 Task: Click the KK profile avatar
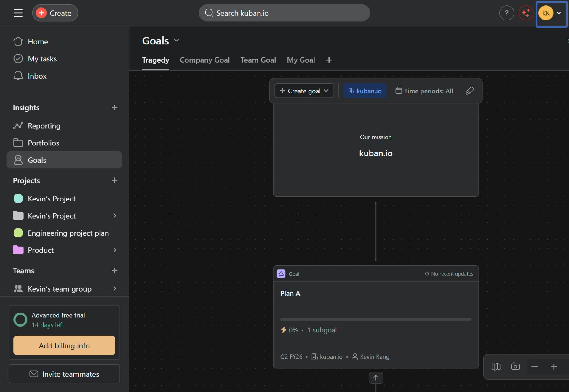(x=546, y=13)
